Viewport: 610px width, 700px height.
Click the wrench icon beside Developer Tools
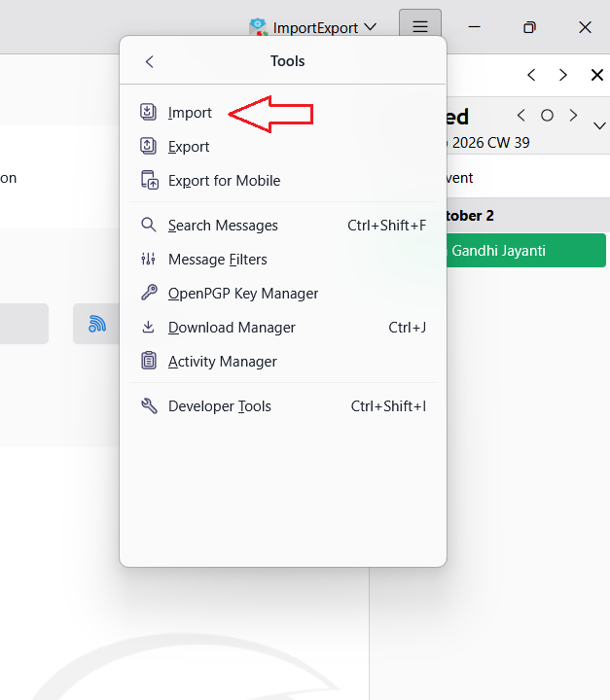pos(149,405)
